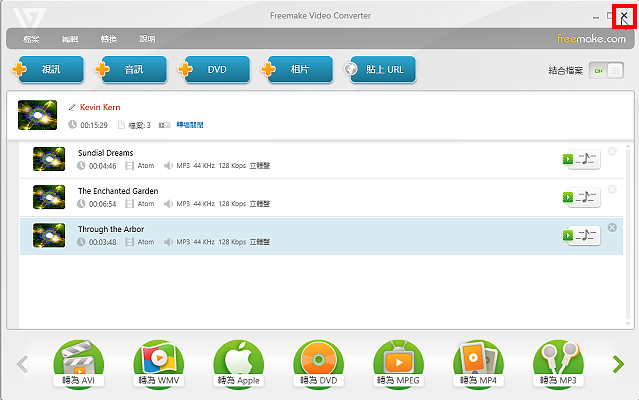Open the 編輯 (Edit) menu
Screen dimensions: 639x400
pos(70,39)
